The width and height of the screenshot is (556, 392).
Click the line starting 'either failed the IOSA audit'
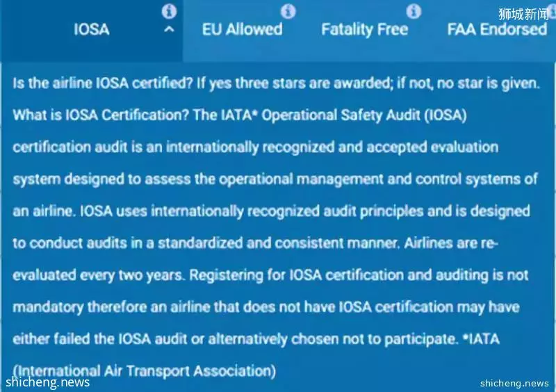pyautogui.click(x=256, y=339)
